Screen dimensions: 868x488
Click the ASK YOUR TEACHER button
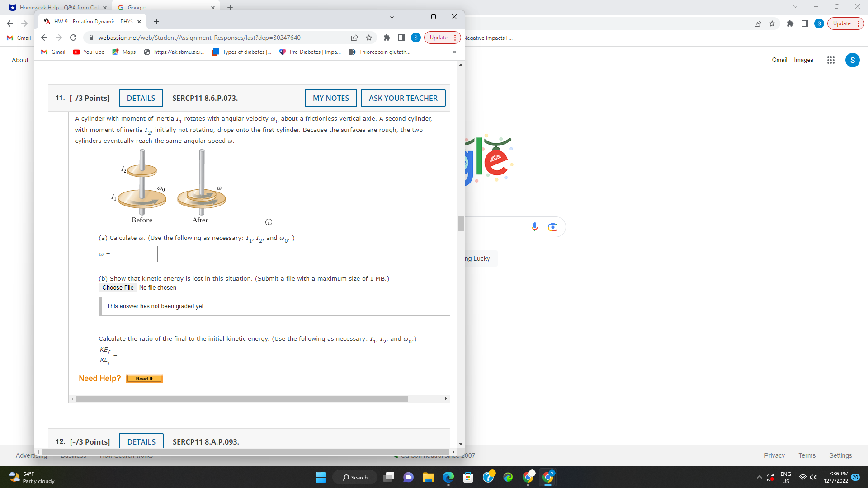[403, 98]
